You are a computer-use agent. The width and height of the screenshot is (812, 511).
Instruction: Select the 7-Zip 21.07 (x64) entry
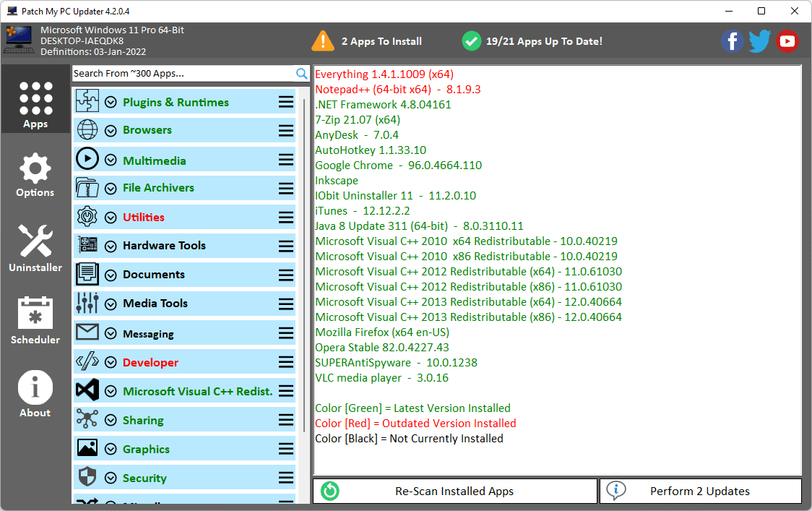point(358,120)
